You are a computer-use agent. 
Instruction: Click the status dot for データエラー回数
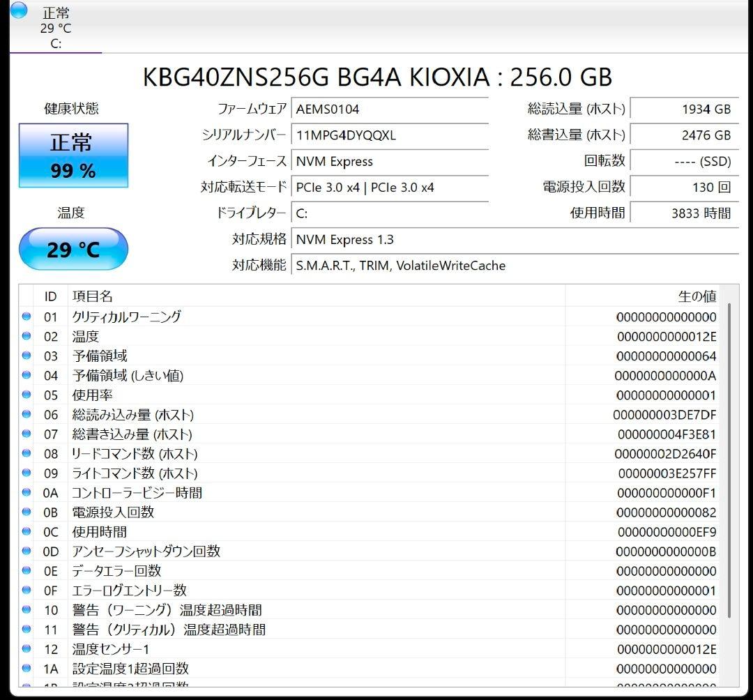[x=26, y=570]
